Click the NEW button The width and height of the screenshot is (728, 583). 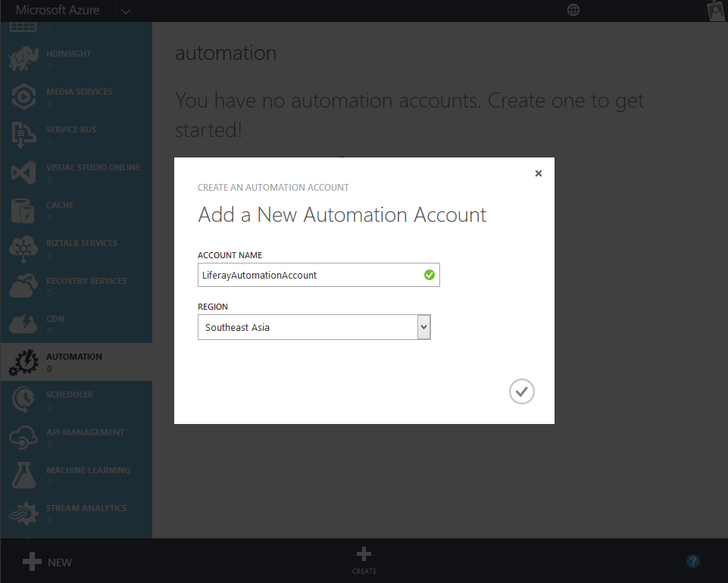[x=45, y=561]
